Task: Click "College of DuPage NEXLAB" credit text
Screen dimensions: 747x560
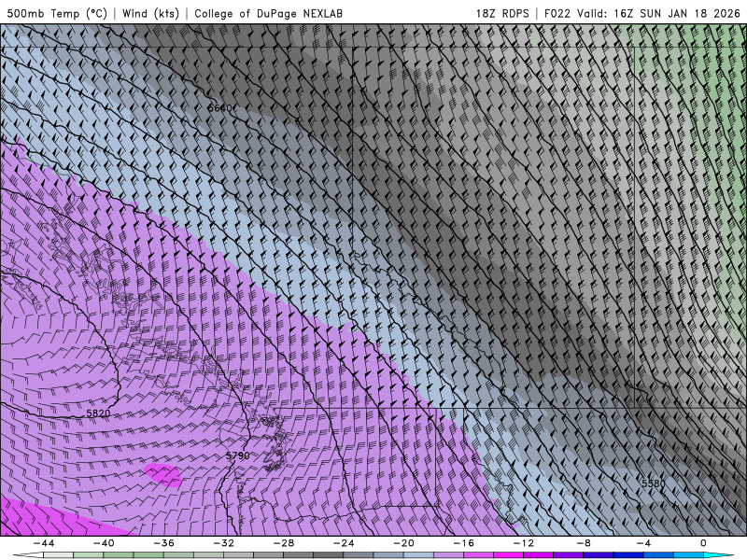Action: 268,13
